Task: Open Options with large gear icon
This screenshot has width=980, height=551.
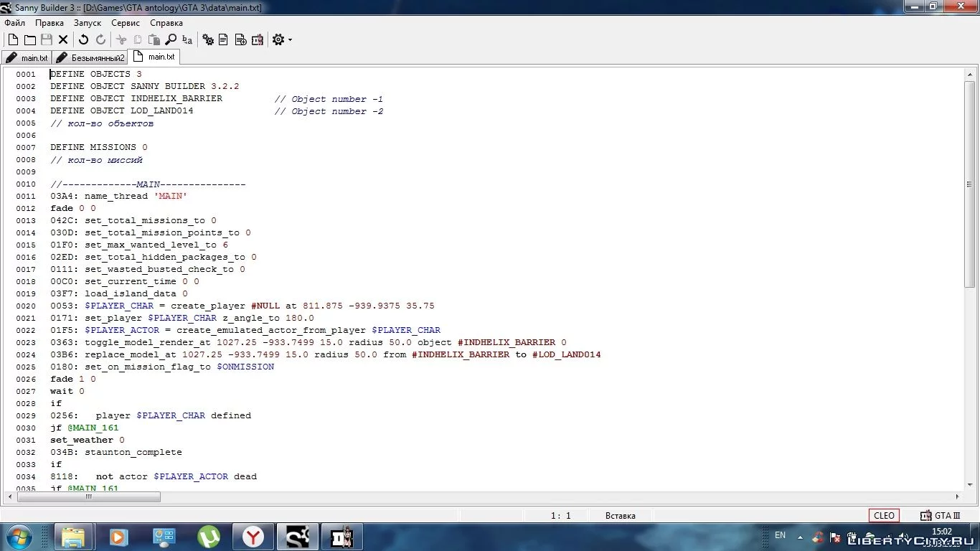Action: (x=278, y=40)
